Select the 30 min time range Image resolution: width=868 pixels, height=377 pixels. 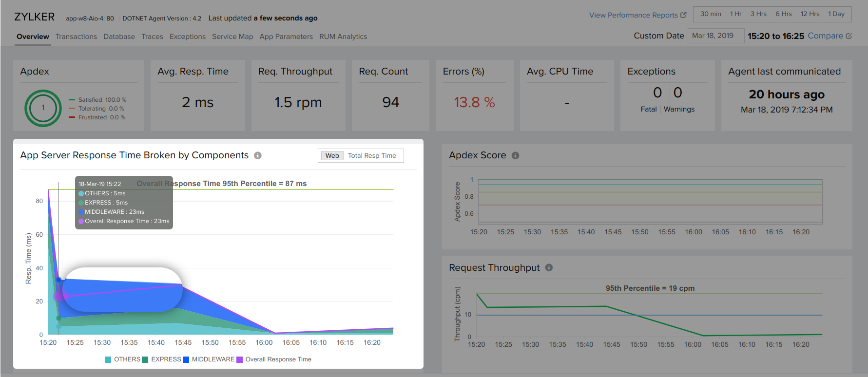click(x=711, y=14)
